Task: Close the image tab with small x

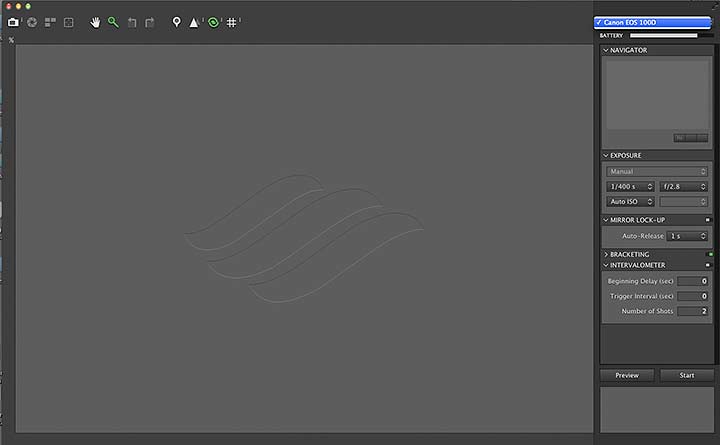Action: point(11,40)
